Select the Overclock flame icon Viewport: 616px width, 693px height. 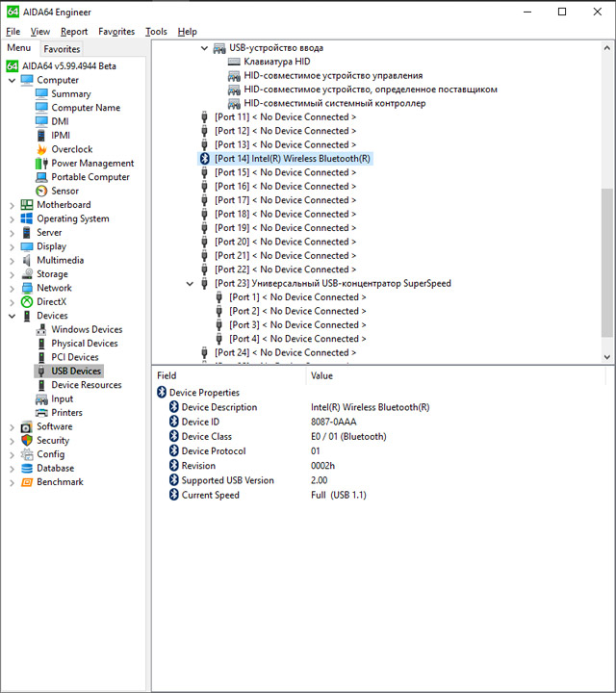(41, 149)
